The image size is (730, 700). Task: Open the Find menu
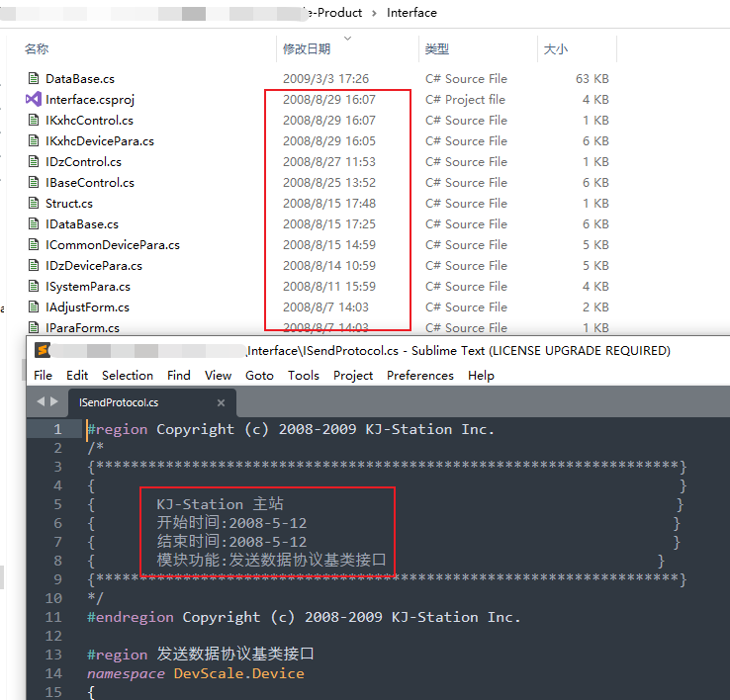(x=179, y=375)
